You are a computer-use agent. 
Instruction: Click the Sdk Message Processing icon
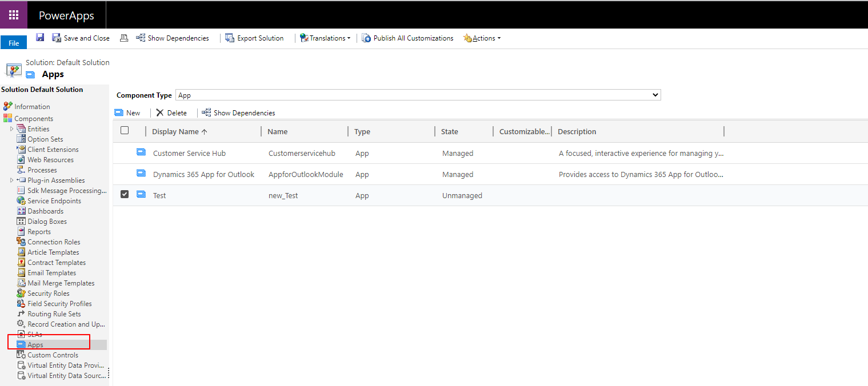tap(21, 191)
